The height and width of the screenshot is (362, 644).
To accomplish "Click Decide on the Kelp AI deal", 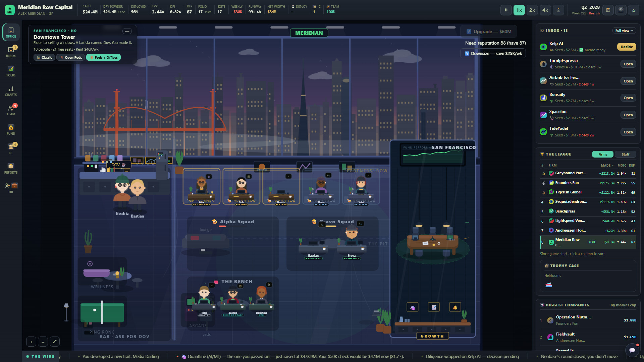I will (x=627, y=47).
